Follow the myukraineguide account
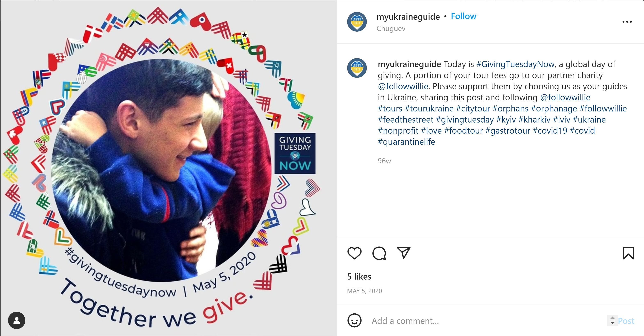Image resolution: width=644 pixels, height=336 pixels. (x=463, y=16)
